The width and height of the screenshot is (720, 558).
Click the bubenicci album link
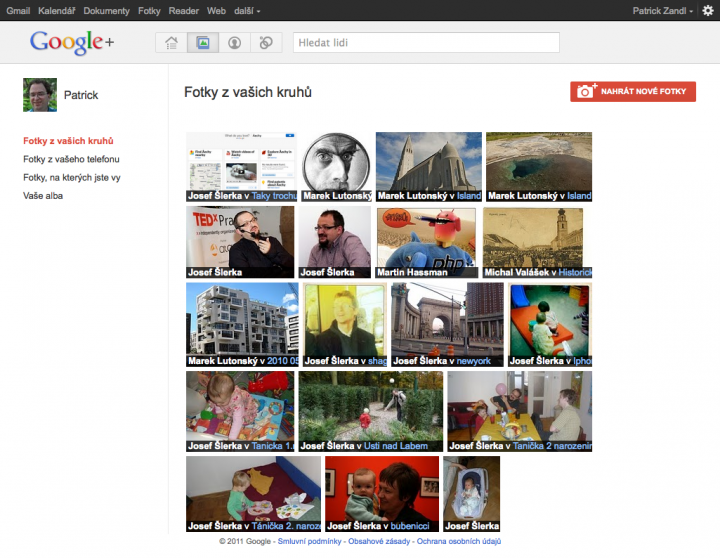[410, 526]
